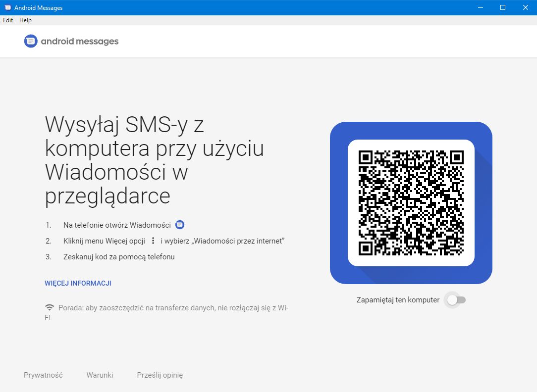
Task: Click the 'android messages' wordmark text
Action: [x=80, y=42]
